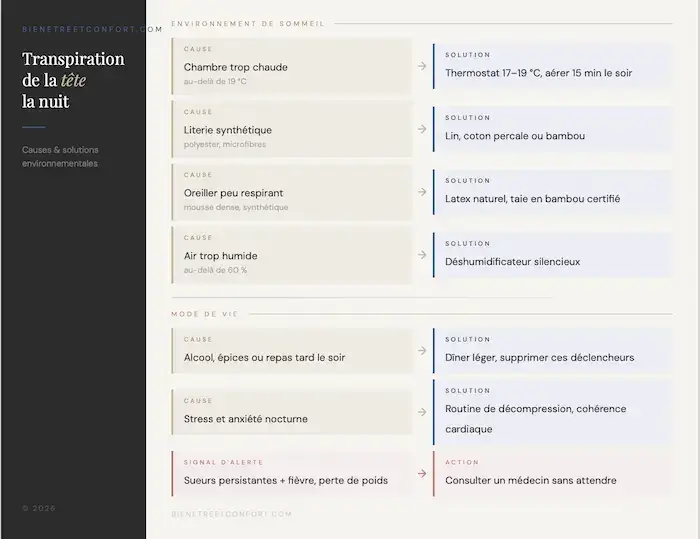This screenshot has width=700, height=539.
Task: Open the bienetreetconfort.com link in the sidebar header
Action: 92,29
